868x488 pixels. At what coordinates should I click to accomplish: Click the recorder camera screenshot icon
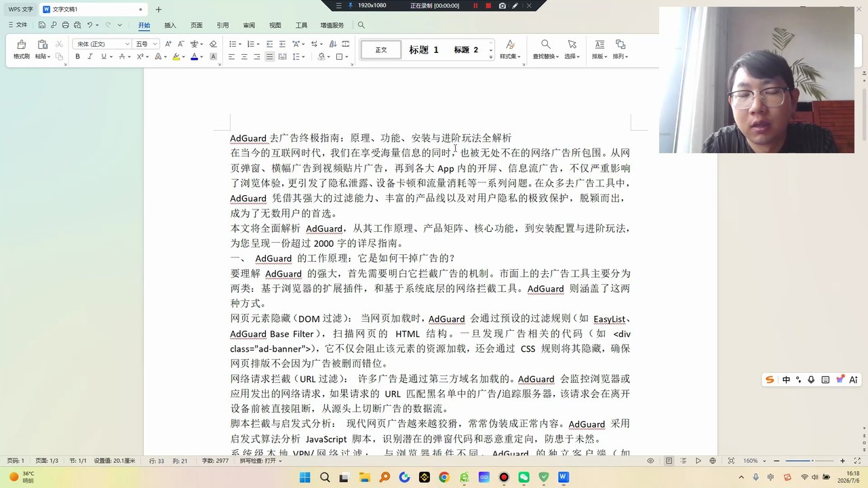coord(502,5)
